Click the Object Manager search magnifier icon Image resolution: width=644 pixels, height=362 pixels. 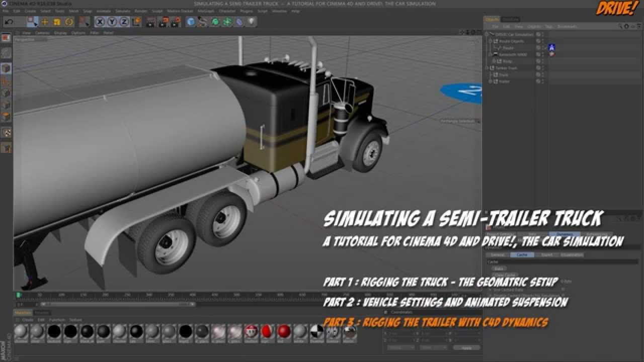pyautogui.click(x=620, y=27)
